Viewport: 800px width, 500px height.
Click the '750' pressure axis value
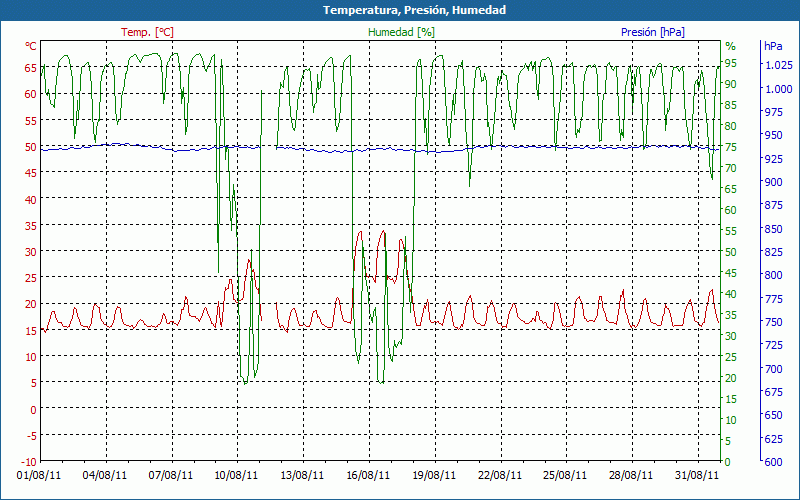[x=773, y=322]
